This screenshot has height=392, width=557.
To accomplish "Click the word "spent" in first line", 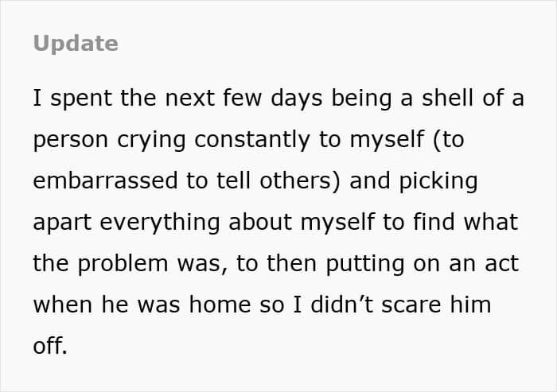I will click(81, 99).
